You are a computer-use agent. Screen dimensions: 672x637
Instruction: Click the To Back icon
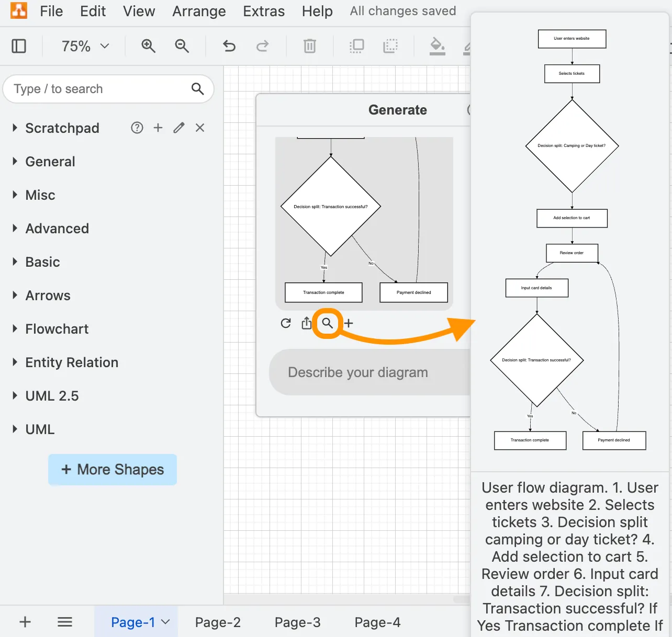pos(390,46)
